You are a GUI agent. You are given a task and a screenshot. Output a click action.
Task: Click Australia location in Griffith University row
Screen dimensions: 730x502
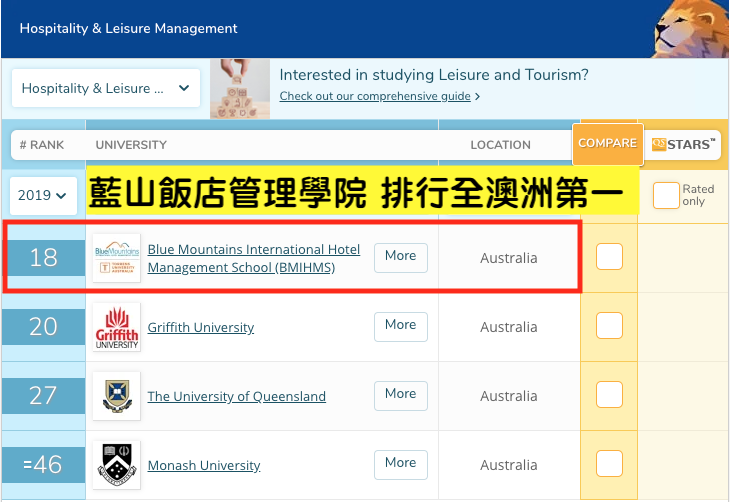[509, 327]
